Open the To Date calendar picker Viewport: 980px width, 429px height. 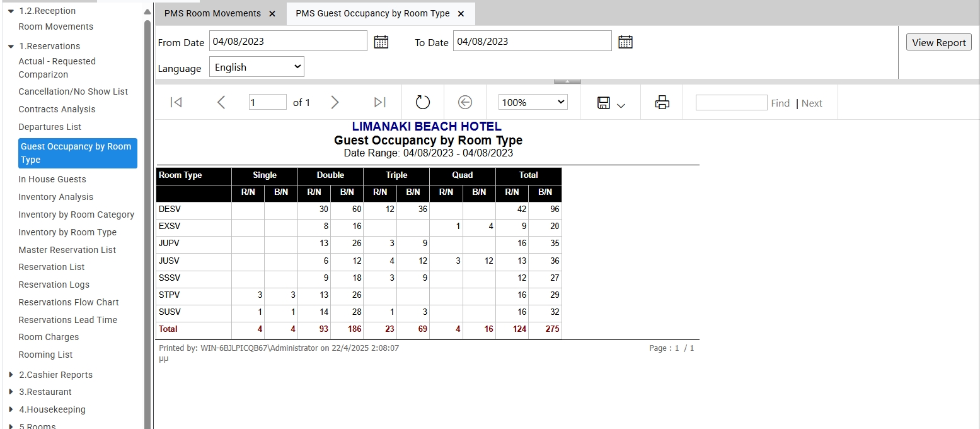(625, 42)
